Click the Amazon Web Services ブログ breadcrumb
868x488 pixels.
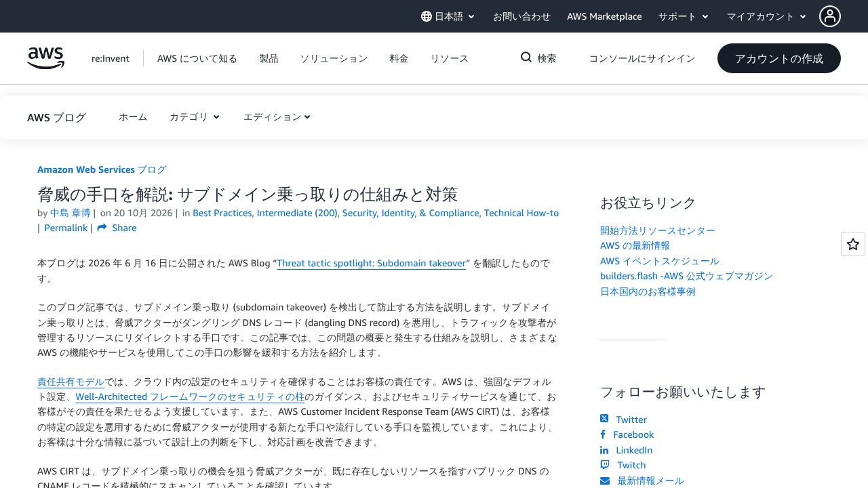click(x=102, y=169)
